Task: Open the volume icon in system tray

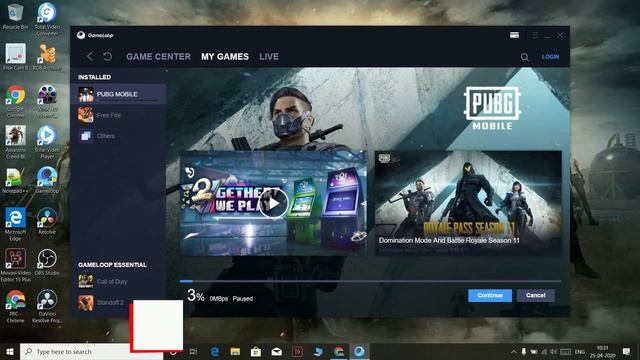Action: 553,351
